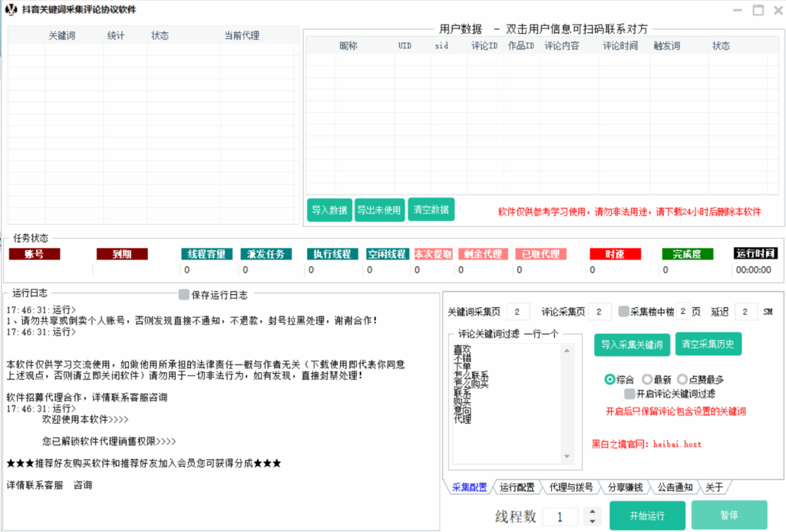This screenshot has height=532, width=786.
Task: Click the UID column header
Action: point(405,45)
